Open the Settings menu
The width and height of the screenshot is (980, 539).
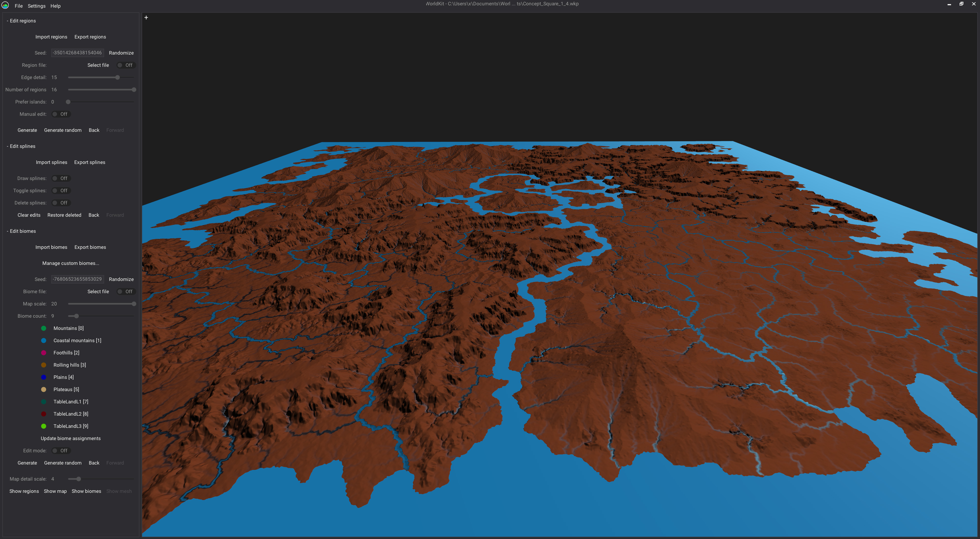36,6
